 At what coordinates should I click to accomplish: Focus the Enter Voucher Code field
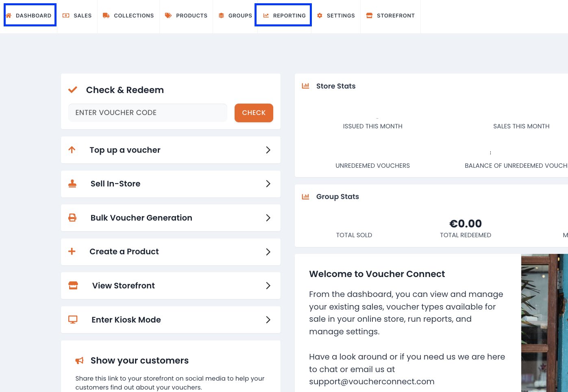[x=148, y=113]
